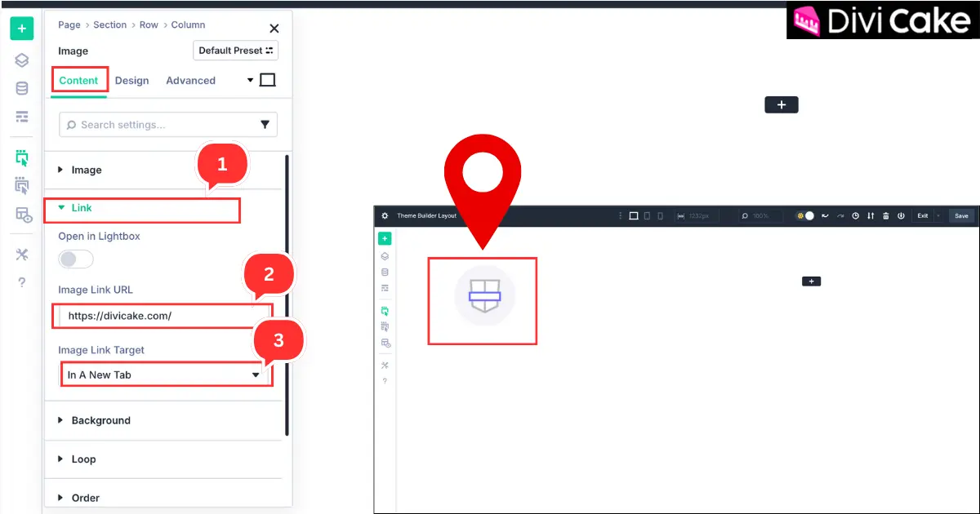Open the help question mark in the main sidebar
The image size is (980, 514).
pos(22,282)
